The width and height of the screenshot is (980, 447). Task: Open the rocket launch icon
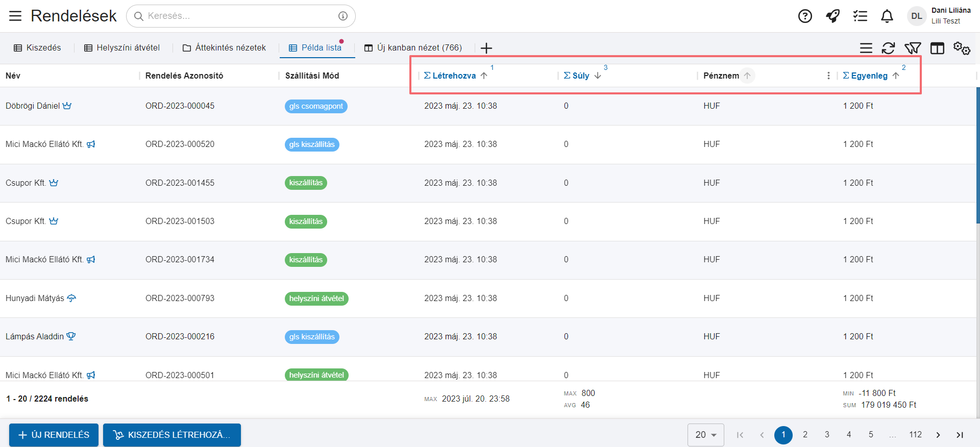point(832,16)
